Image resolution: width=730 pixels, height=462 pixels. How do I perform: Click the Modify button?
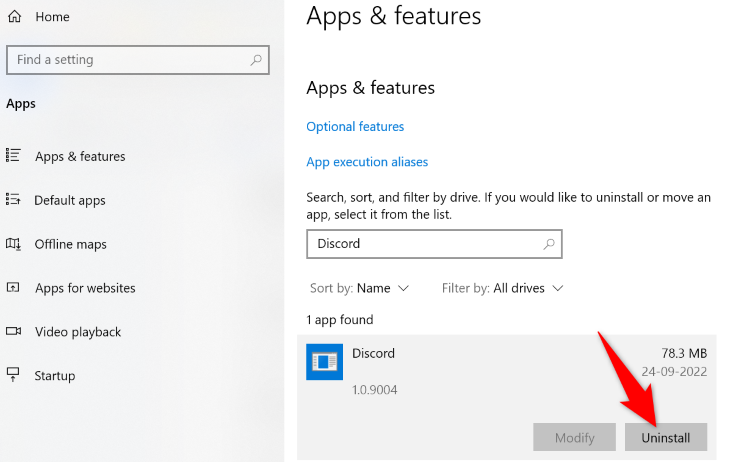pos(574,437)
